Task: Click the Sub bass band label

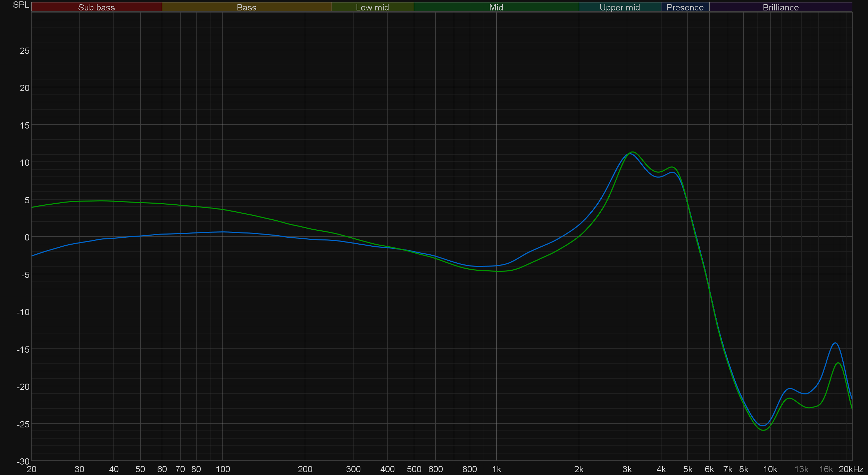Action: tap(96, 7)
